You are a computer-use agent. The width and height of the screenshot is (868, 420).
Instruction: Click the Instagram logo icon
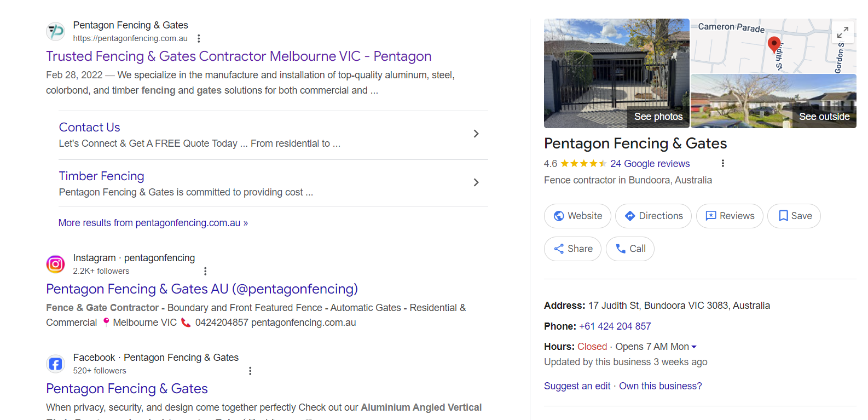tap(55, 264)
